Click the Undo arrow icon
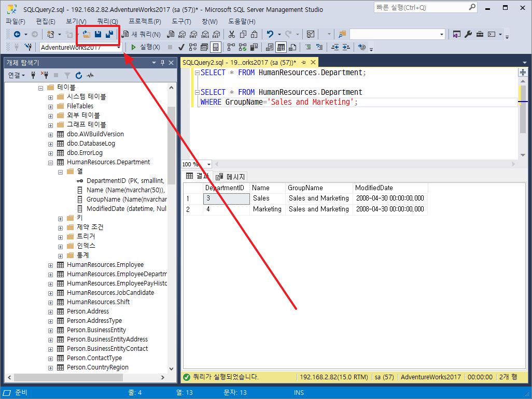The width and height of the screenshot is (532, 399). tap(270, 34)
